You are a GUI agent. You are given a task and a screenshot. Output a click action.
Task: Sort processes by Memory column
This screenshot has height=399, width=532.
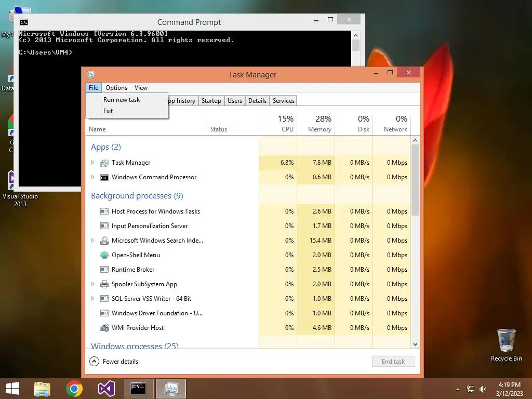click(316, 125)
